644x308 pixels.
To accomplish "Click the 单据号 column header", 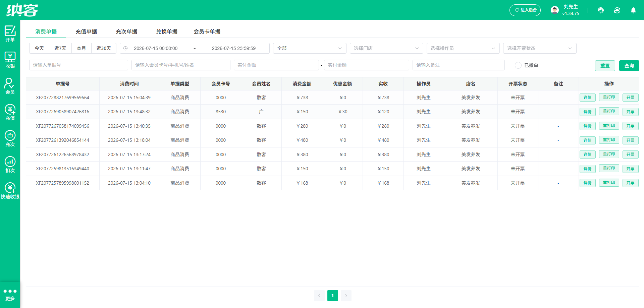I will (63, 84).
